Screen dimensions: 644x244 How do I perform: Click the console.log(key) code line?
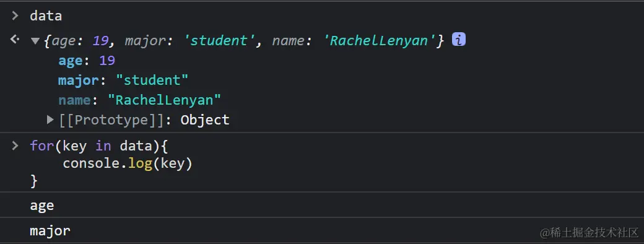[x=128, y=164]
